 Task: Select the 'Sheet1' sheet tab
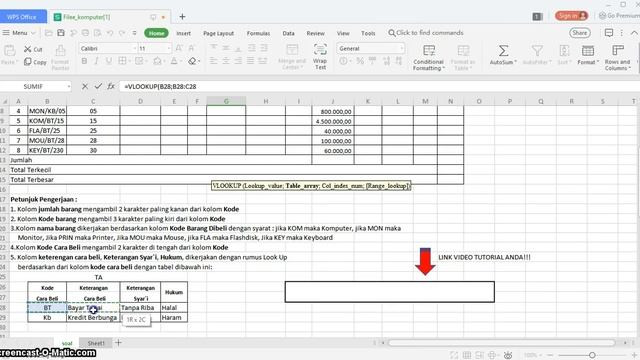(96, 343)
